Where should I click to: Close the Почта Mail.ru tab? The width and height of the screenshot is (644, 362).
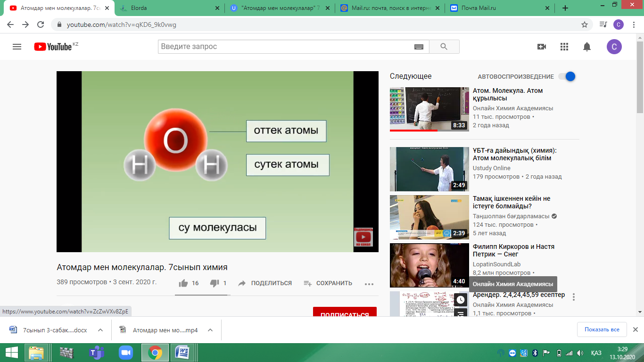(x=548, y=8)
